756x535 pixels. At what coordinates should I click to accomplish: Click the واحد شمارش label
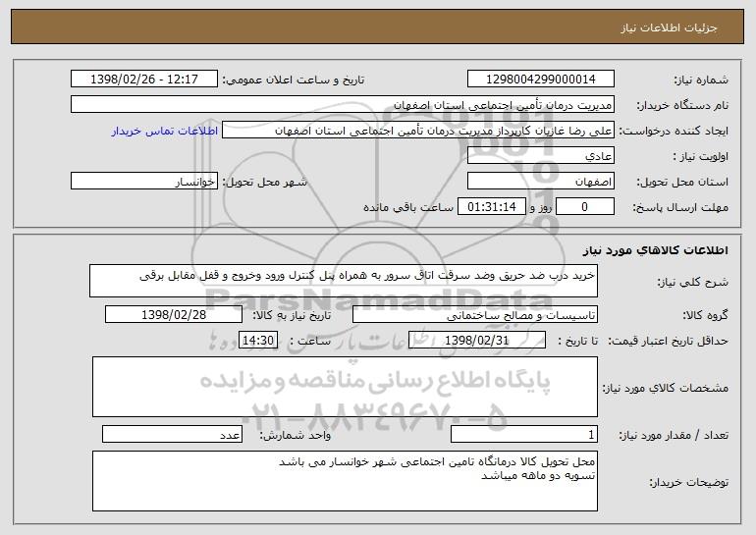(x=296, y=435)
